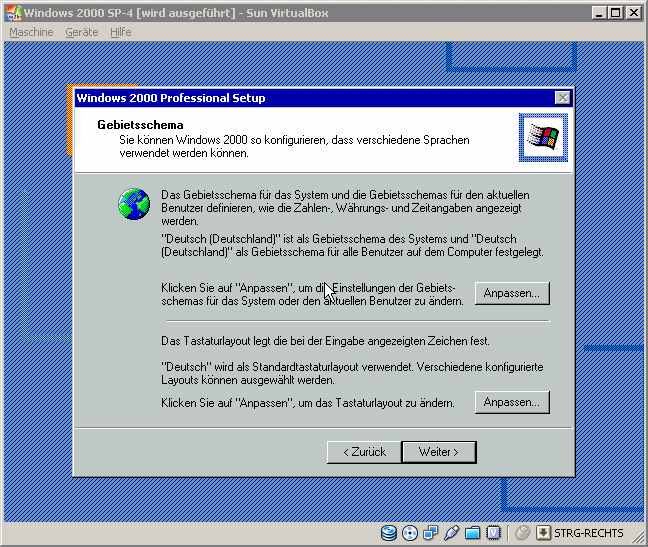Click the globe icon in Gebietsschema dialog
Screen dimensions: 648x547
click(133, 203)
